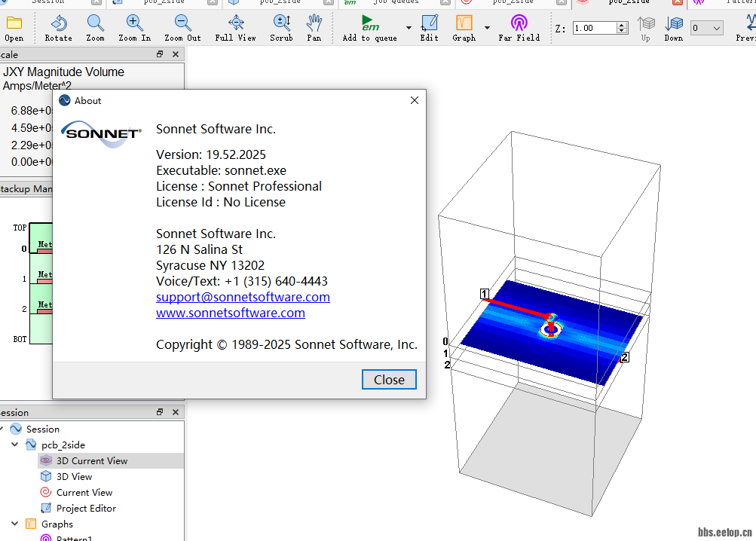Screen dimensions: 756x541
Task: Click the copyright 1989-2025 text line
Action: click(x=286, y=345)
